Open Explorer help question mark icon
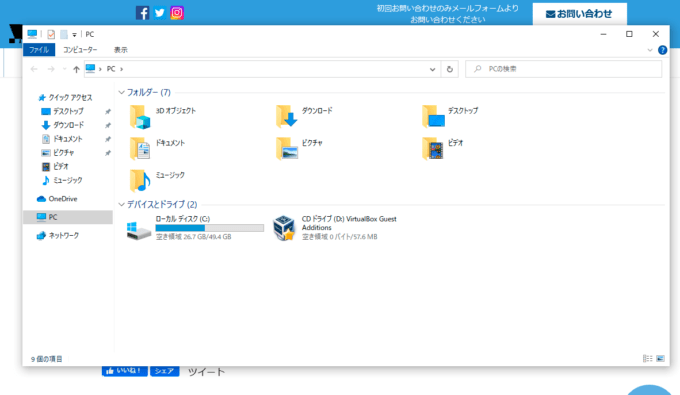Screen dimensions: 680x395 pyautogui.click(x=662, y=50)
